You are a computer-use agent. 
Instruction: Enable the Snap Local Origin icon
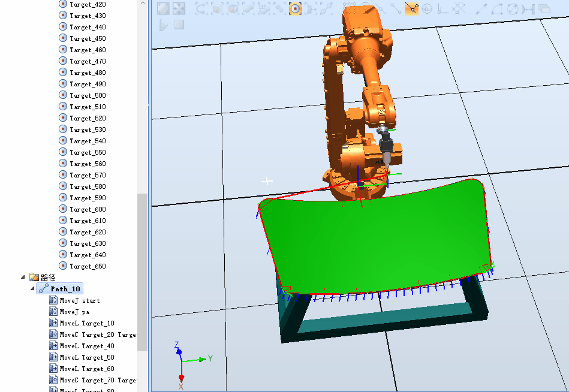pyautogui.click(x=442, y=9)
